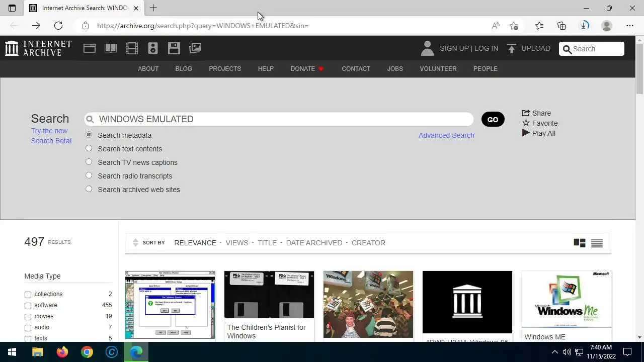The height and width of the screenshot is (362, 644).
Task: Open the VOLUNTEER menu item
Action: [x=438, y=68]
